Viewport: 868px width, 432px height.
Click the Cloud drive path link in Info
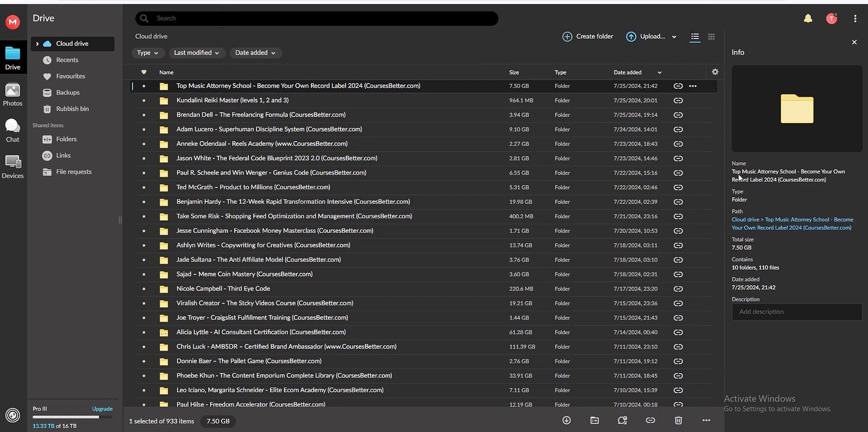tap(746, 220)
